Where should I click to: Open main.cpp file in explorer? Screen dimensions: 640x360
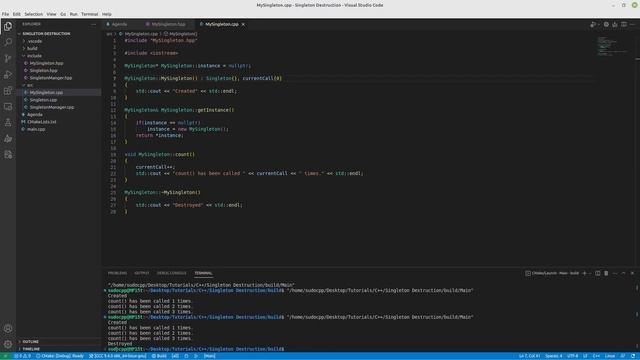36,129
